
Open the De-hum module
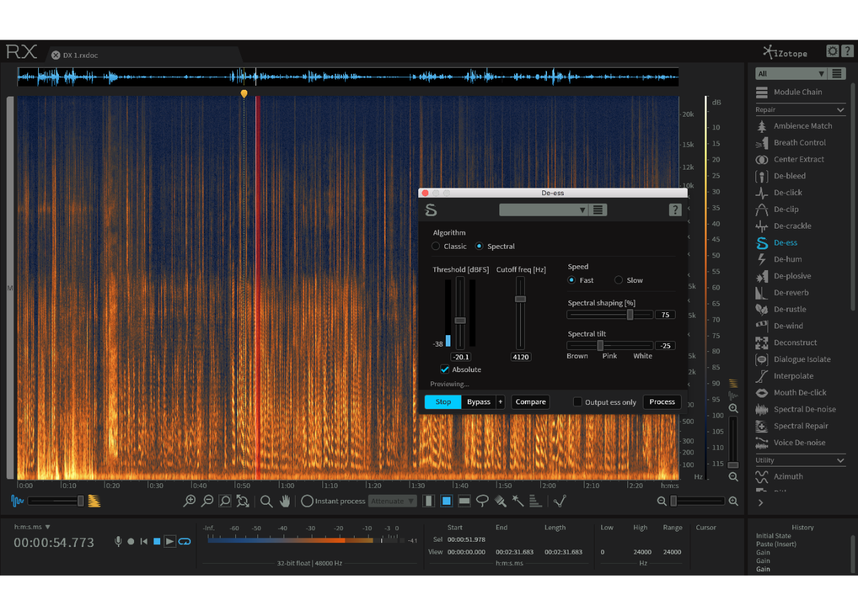pos(788,259)
